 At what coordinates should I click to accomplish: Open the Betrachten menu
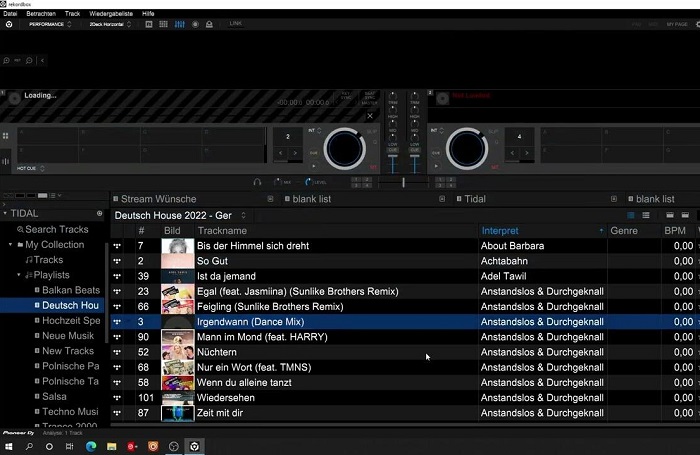(41, 13)
